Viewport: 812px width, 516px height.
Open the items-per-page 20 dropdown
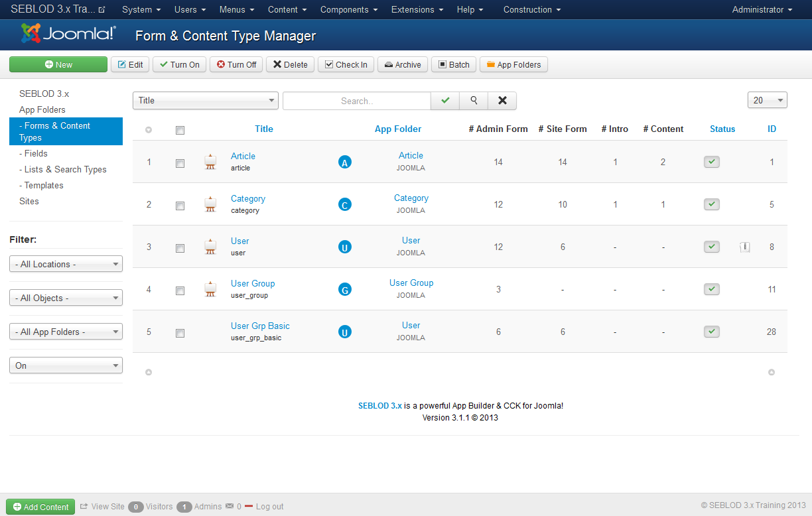point(767,100)
